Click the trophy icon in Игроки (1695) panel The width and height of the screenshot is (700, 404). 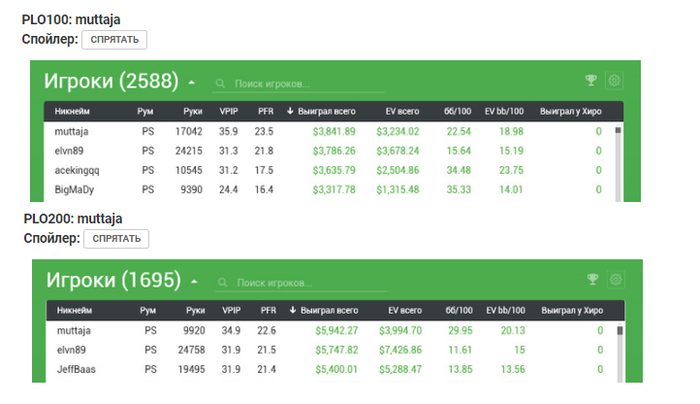[592, 279]
